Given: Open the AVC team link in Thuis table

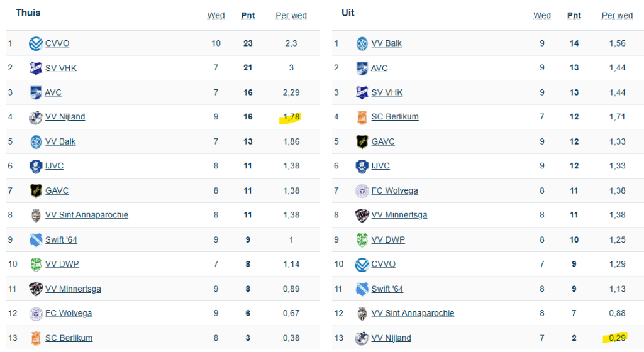Looking at the screenshot, I should point(53,93).
